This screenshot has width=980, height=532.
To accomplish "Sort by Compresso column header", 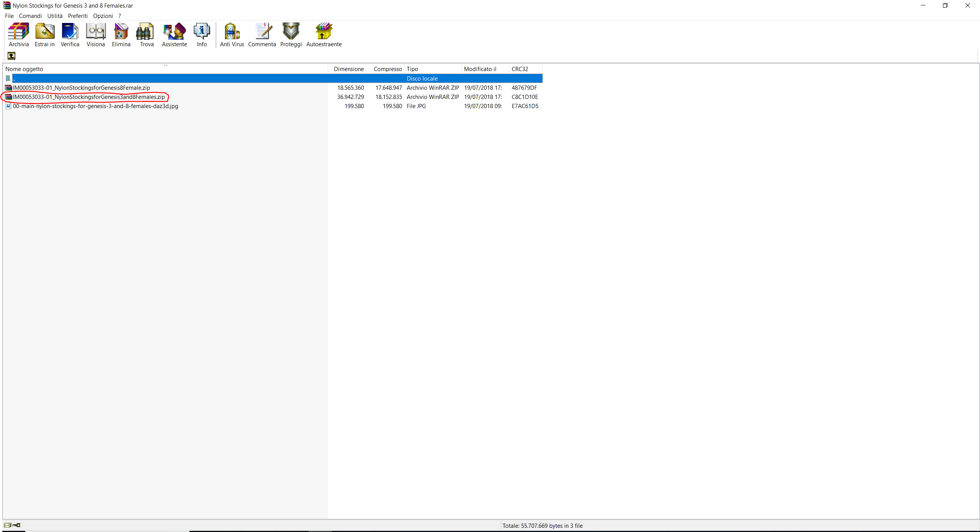I will (385, 69).
